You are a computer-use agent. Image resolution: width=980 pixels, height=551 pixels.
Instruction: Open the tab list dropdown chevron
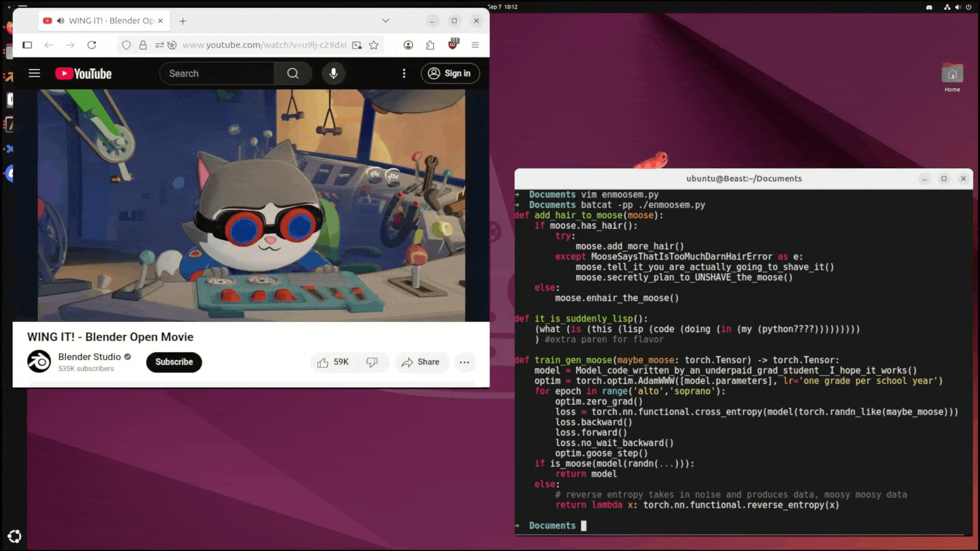pyautogui.click(x=385, y=20)
